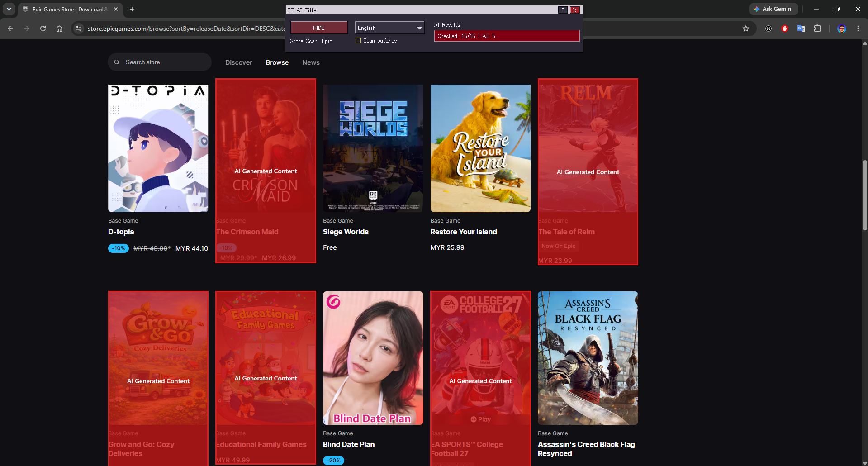Click the Blind Date Plan title link
This screenshot has width=868, height=466.
click(349, 444)
